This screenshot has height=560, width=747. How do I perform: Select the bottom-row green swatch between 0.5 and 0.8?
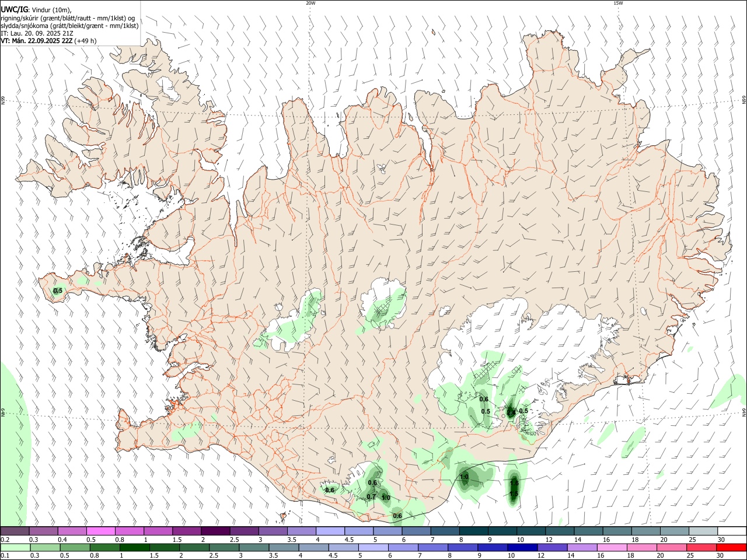[x=75, y=547]
